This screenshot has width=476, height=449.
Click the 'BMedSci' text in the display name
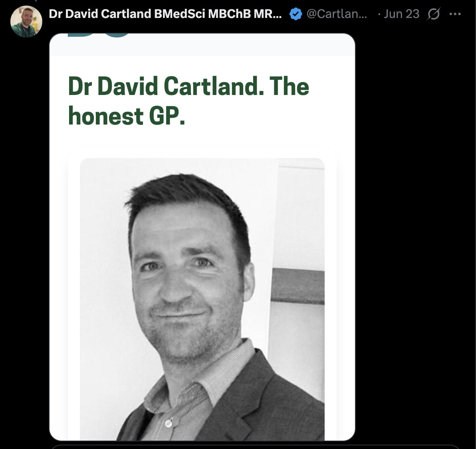tap(179, 14)
